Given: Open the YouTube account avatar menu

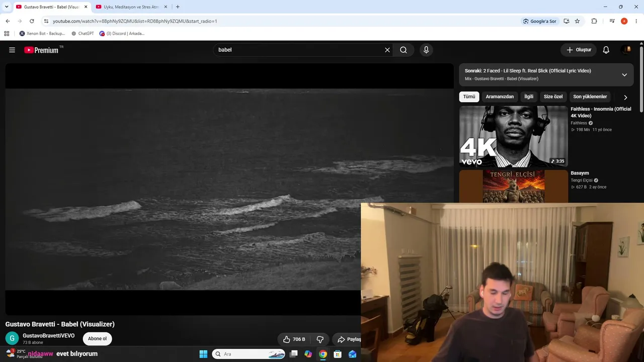Looking at the screenshot, I should [626, 50].
